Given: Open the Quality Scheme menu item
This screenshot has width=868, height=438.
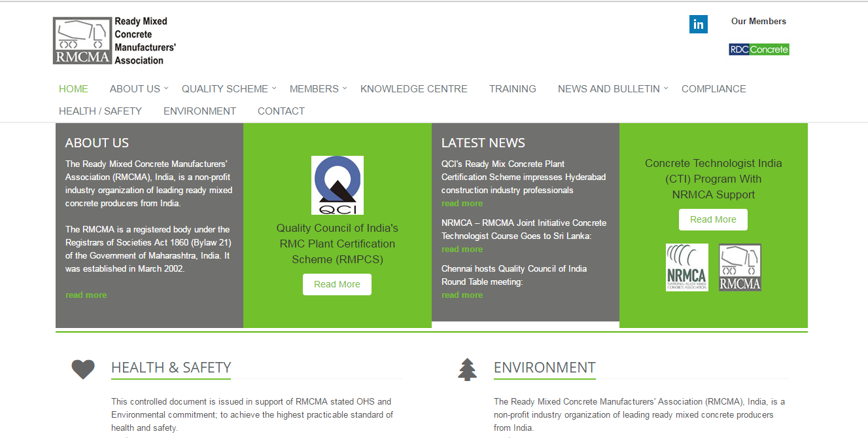Looking at the screenshot, I should point(225,89).
